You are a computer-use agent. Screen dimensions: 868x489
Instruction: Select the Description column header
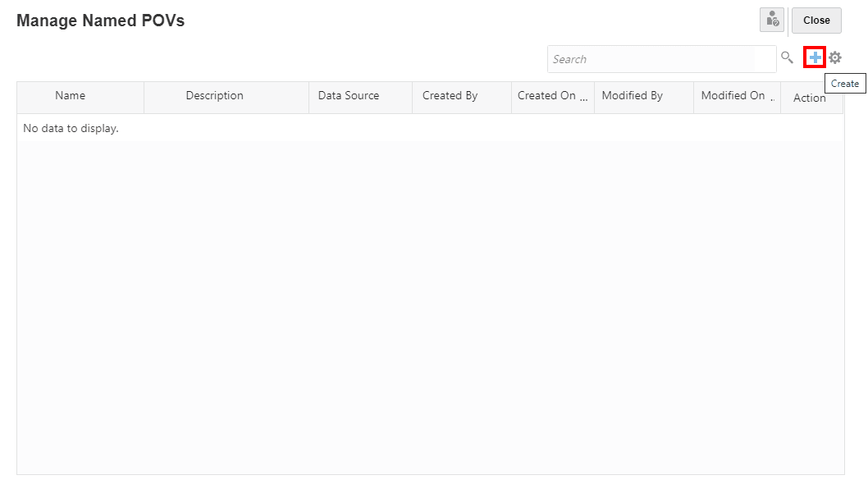[x=226, y=97]
